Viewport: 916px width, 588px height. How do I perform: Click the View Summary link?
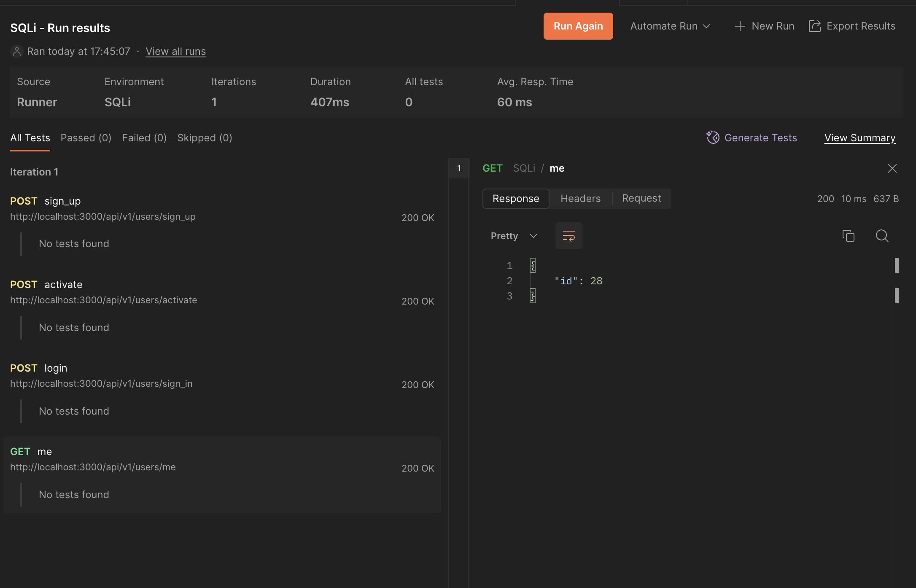tap(859, 138)
